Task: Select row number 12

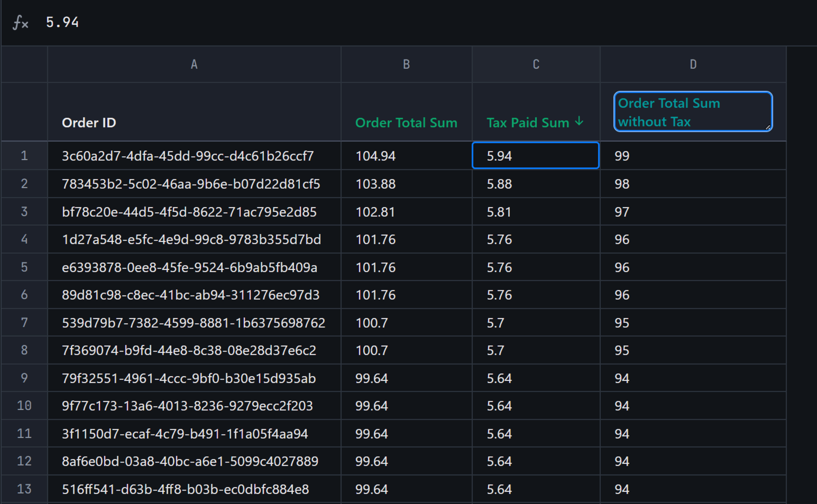Action: click(x=24, y=461)
